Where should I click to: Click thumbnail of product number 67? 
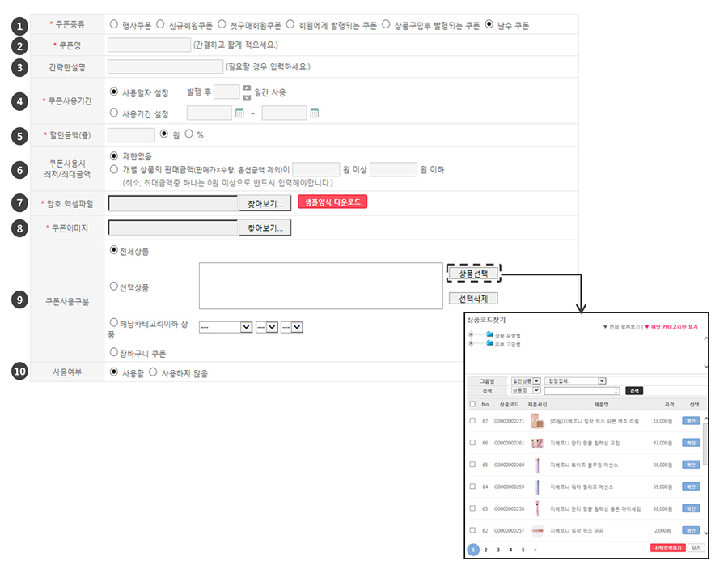pyautogui.click(x=536, y=421)
